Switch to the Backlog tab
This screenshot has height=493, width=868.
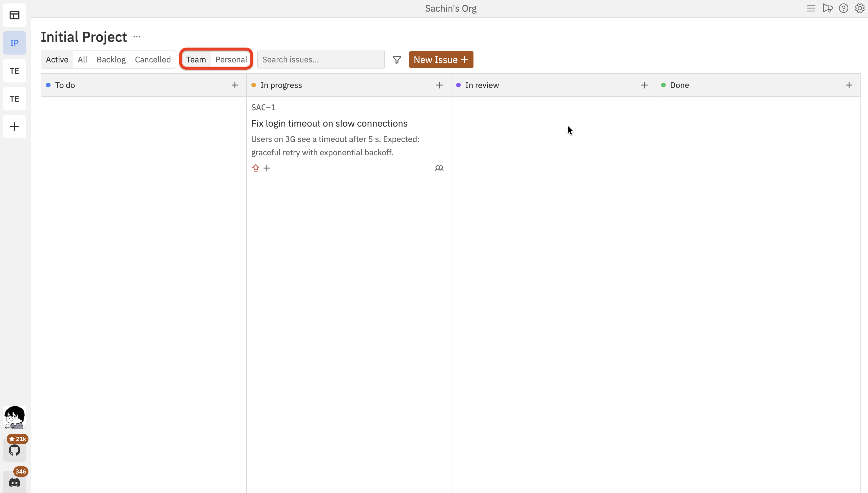click(x=111, y=59)
